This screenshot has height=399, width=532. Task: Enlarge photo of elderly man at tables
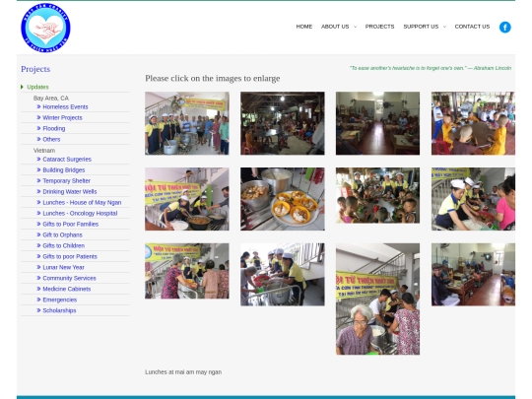click(473, 274)
